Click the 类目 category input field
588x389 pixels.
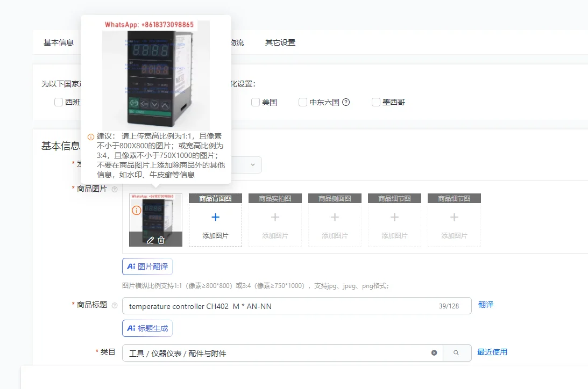pos(282,352)
